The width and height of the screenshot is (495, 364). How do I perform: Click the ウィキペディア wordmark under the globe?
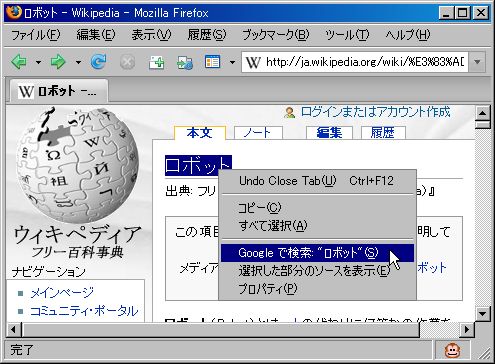(x=78, y=234)
